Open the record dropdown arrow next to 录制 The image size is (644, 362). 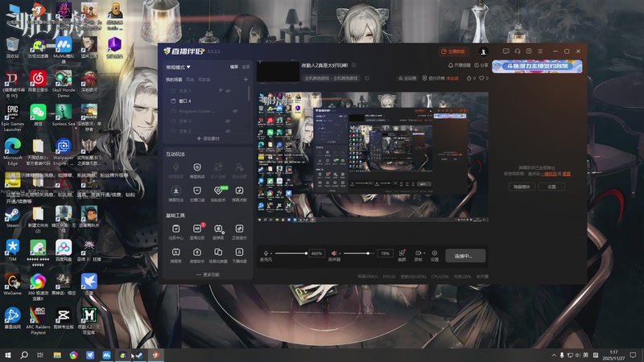tap(424, 253)
